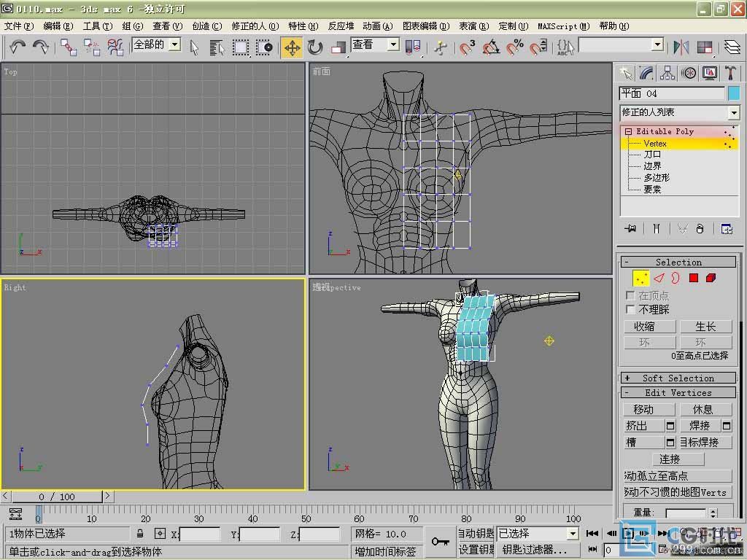Activate the Select and Scale tool
This screenshot has height=560, width=747.
[x=338, y=47]
